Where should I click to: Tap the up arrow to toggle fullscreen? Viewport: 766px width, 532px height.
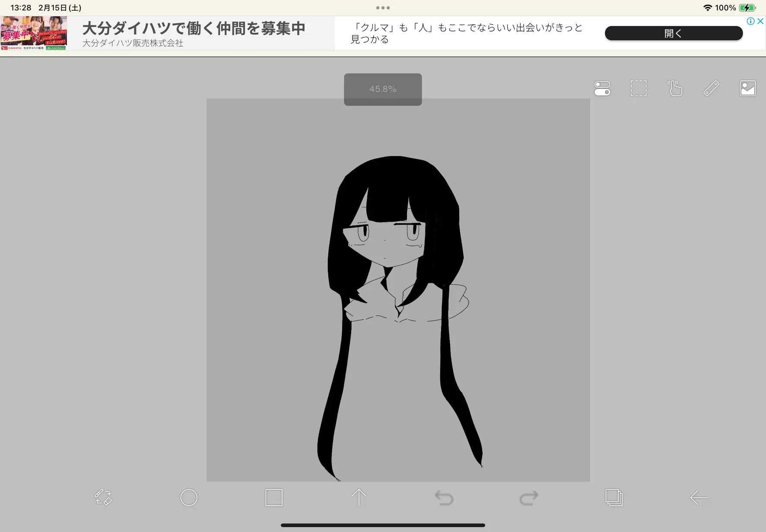tap(359, 497)
